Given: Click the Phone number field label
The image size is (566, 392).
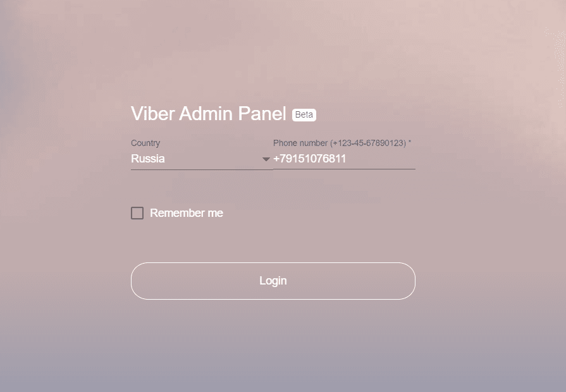Looking at the screenshot, I should [300, 144].
